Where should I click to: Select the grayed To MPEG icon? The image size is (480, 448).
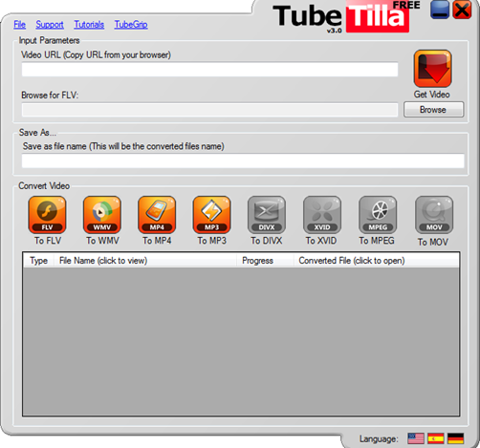[x=378, y=215]
